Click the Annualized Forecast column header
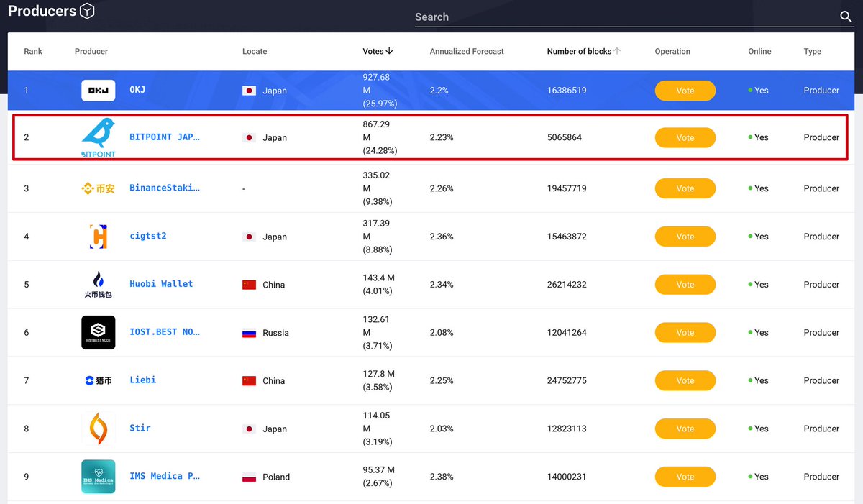Image resolution: width=863 pixels, height=504 pixels. (467, 52)
